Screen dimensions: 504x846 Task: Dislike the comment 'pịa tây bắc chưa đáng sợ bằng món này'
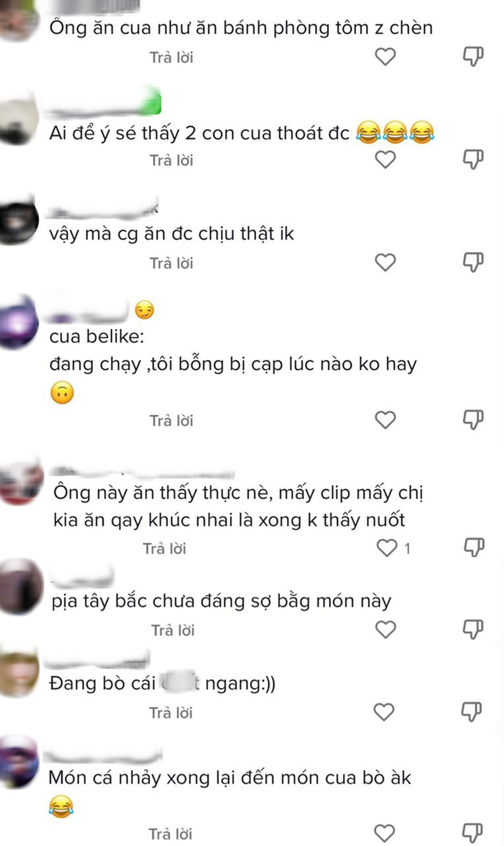(473, 629)
